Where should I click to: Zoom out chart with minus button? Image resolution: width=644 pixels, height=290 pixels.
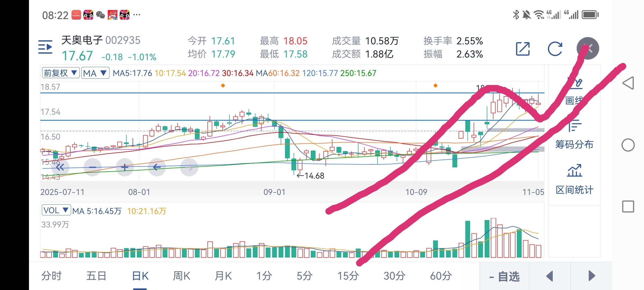93,167
